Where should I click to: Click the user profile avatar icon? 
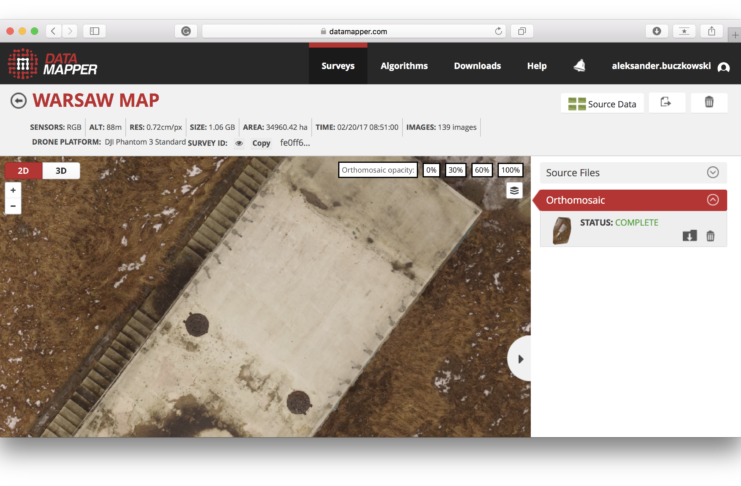pyautogui.click(x=723, y=67)
